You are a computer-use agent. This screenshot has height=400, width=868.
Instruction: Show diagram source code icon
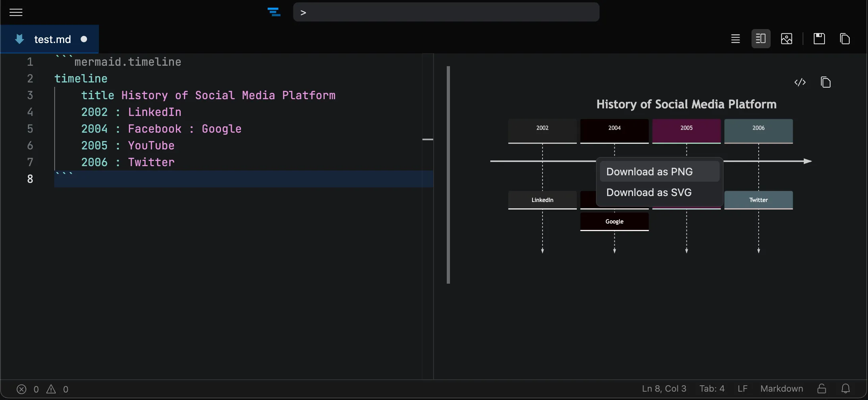click(x=800, y=82)
